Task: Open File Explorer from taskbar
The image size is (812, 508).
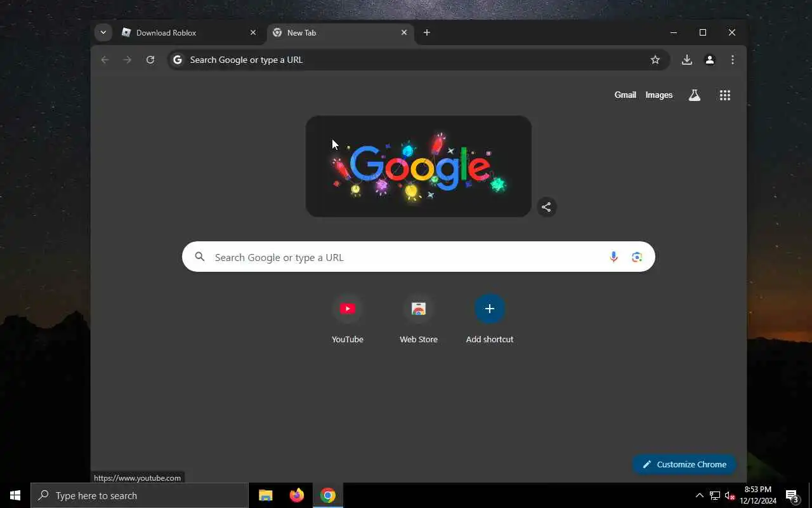Action: tap(266, 495)
